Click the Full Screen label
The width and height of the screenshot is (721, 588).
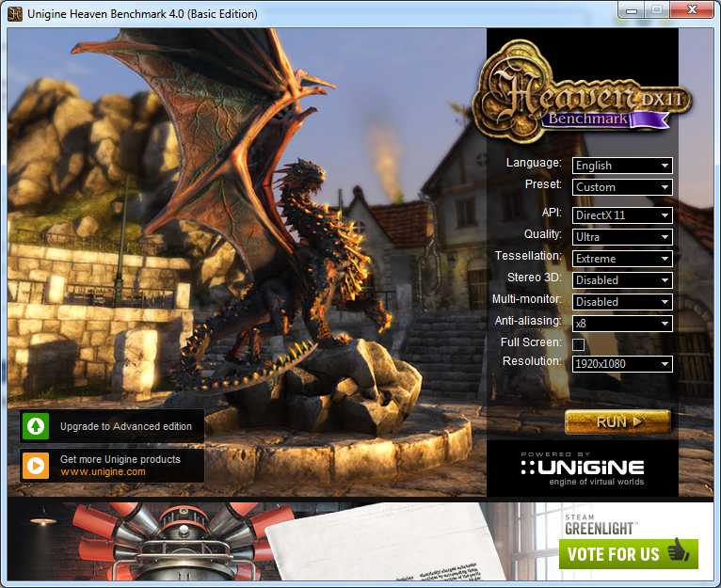pyautogui.click(x=531, y=342)
